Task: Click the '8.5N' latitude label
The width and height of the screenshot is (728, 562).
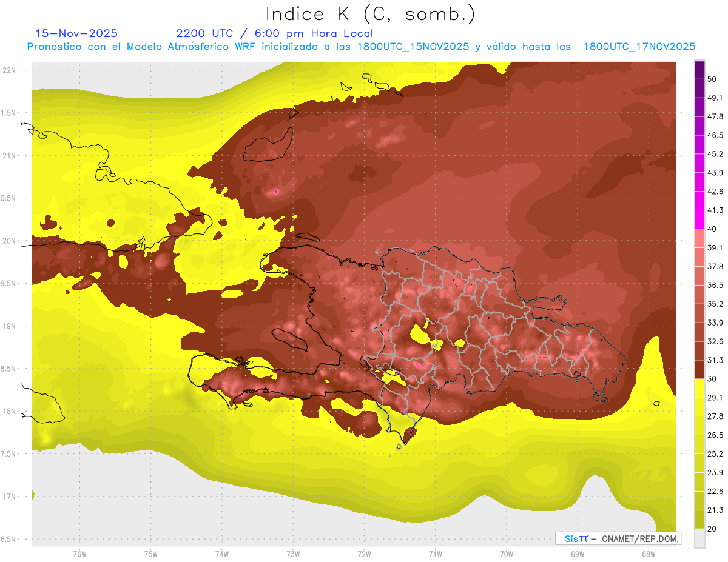Action: (x=9, y=369)
